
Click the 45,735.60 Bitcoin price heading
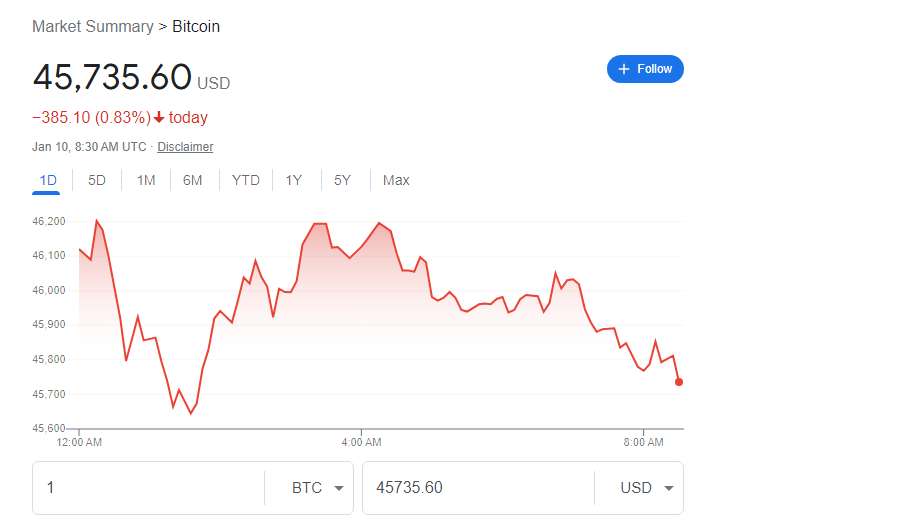coord(112,77)
